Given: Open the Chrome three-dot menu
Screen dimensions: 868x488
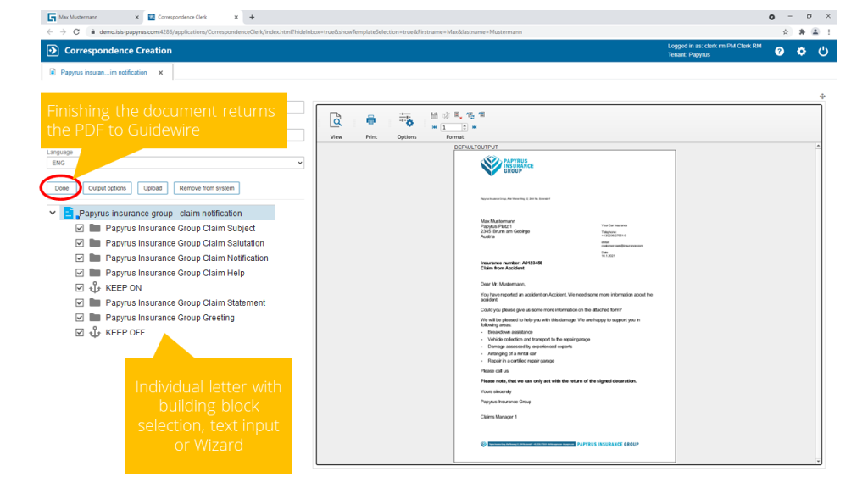Looking at the screenshot, I should tap(829, 32).
